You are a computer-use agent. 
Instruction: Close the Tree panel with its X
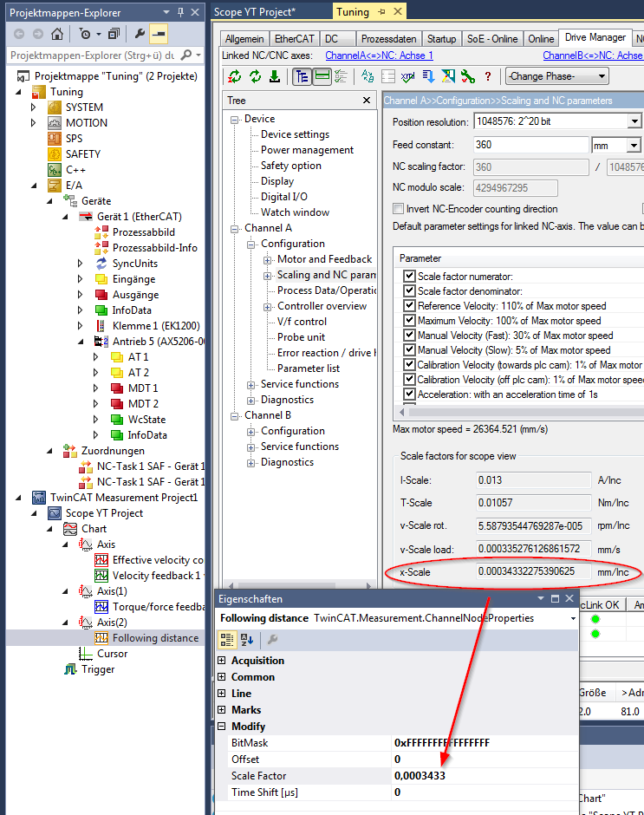point(367,100)
